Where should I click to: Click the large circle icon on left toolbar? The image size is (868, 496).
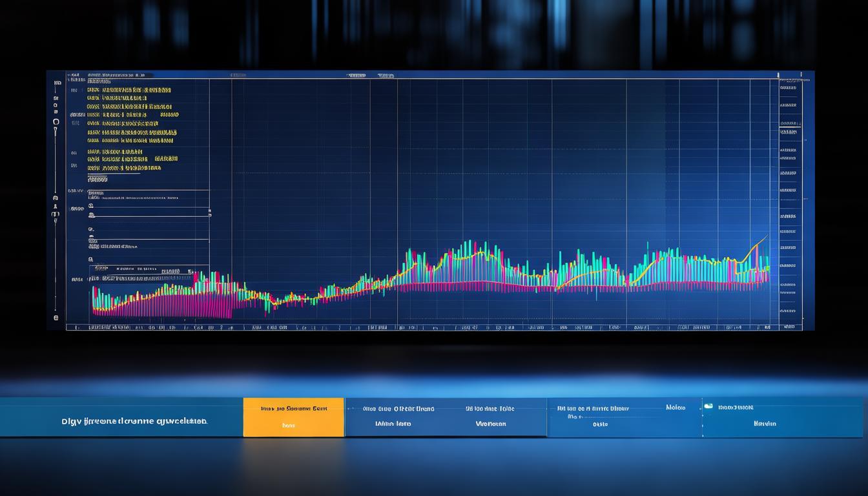tap(56, 121)
